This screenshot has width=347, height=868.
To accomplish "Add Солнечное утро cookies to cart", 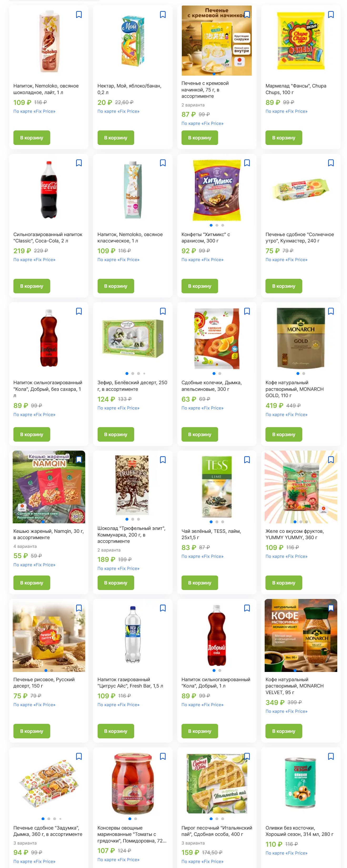I will coord(284,286).
